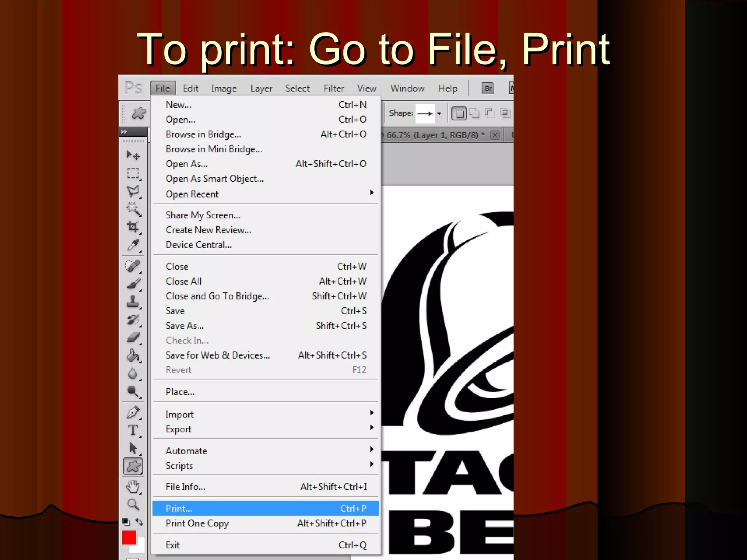Select the Hand tool
Screen dimensions: 747x560
coord(133,487)
